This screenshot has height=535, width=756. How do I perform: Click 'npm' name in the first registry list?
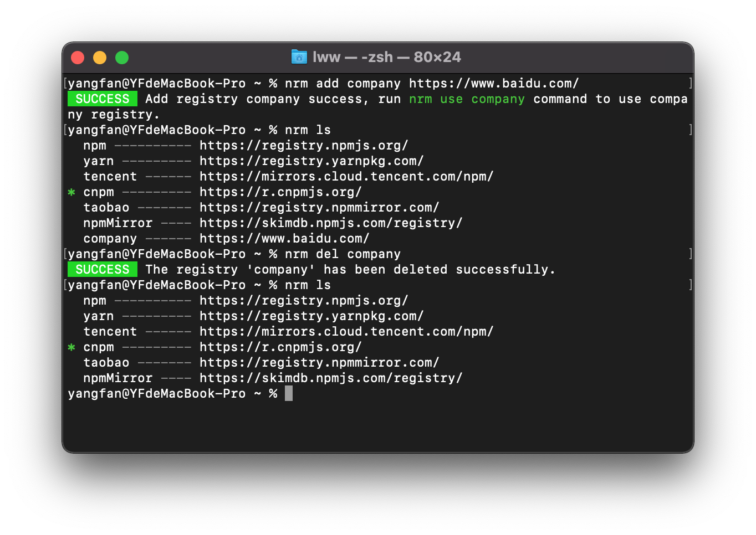click(95, 146)
